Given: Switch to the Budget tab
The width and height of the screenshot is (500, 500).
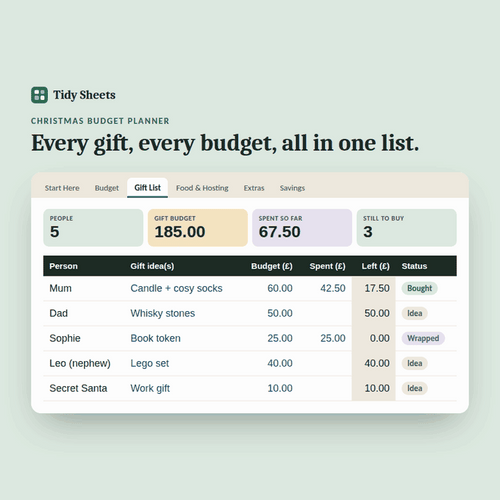Looking at the screenshot, I should pos(107,188).
